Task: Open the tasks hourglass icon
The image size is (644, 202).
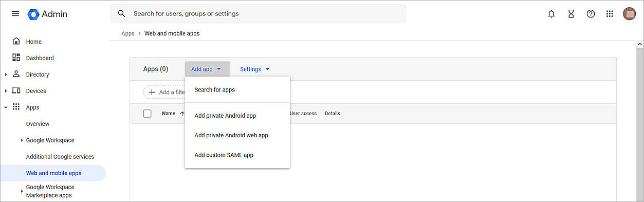Action: tap(571, 14)
